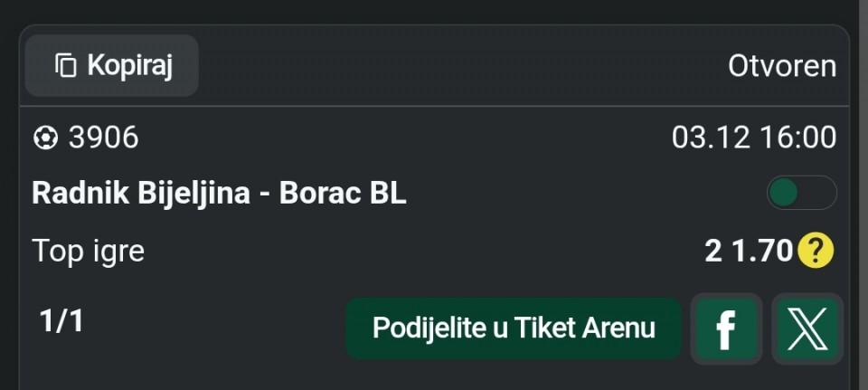This screenshot has width=868, height=390.
Task: Click the odds value 1.70
Action: 762,251
